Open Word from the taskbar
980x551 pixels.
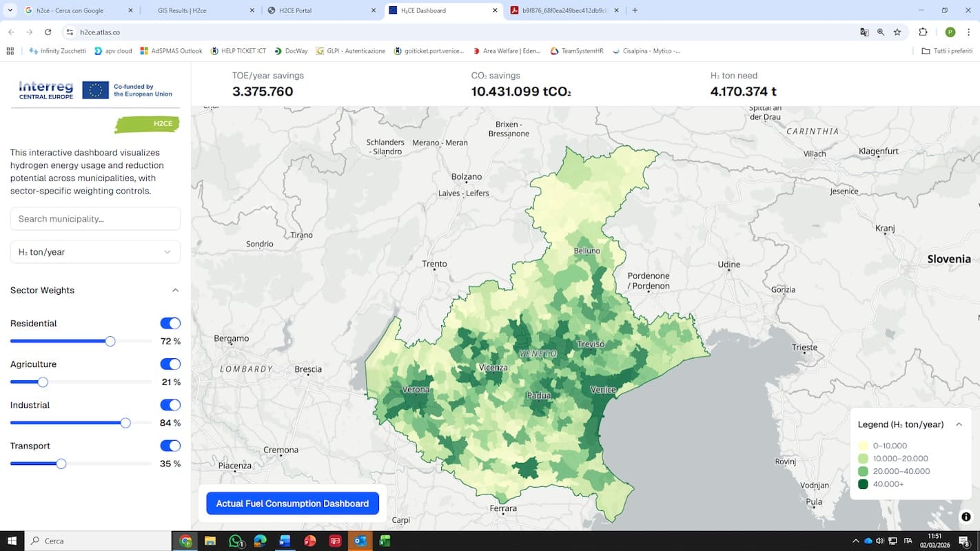click(x=285, y=541)
